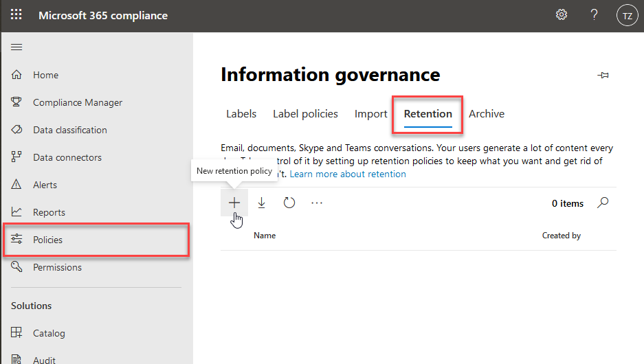Go to Compliance Manager in sidebar

(x=78, y=102)
